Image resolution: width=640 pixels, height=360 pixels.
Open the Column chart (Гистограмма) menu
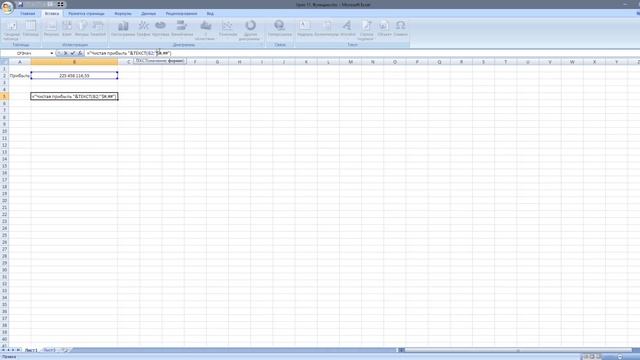123,30
